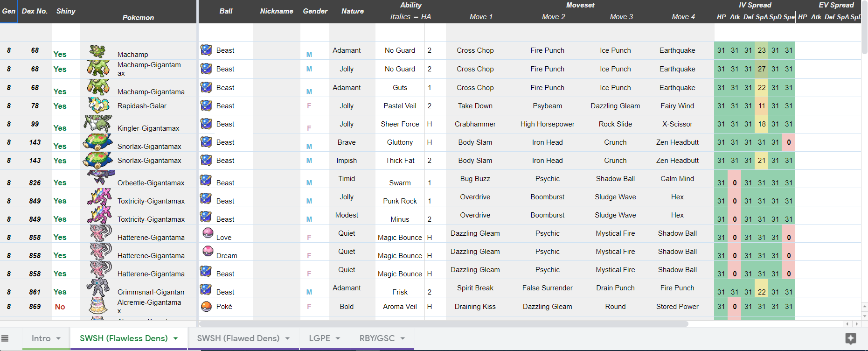The height and width of the screenshot is (351, 868).
Task: Click the Stored Power move cell
Action: (x=677, y=307)
